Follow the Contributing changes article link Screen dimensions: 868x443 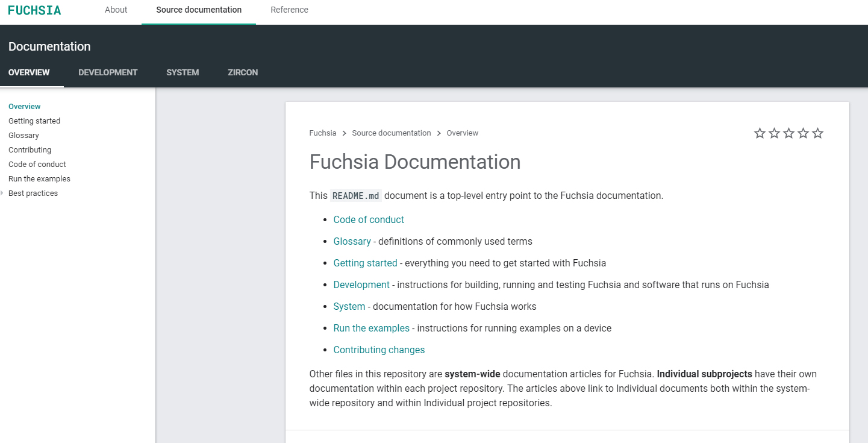point(379,350)
